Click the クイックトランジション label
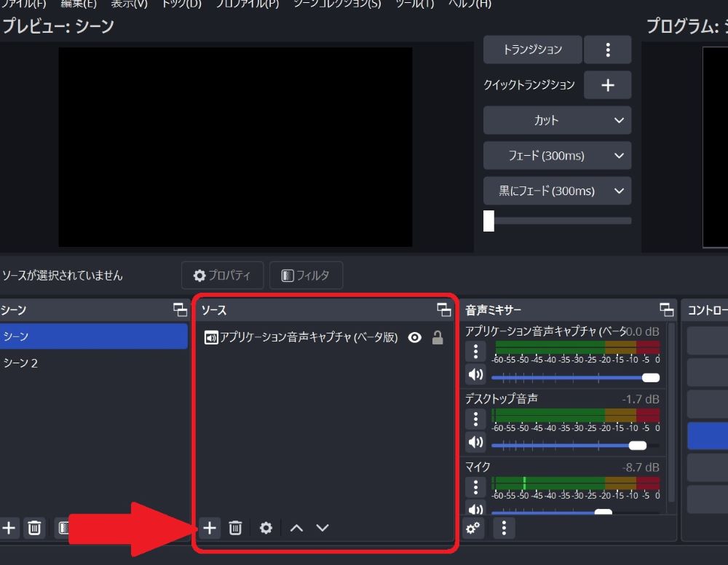Image resolution: width=728 pixels, height=565 pixels. (x=529, y=84)
